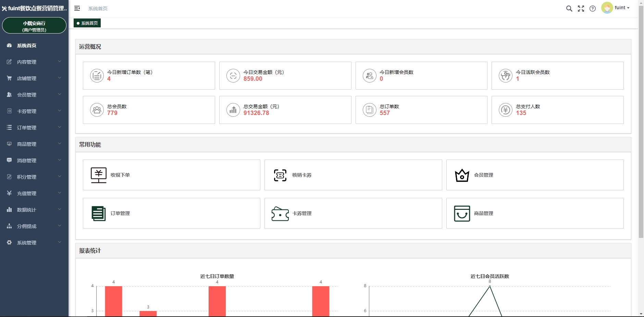Expand the 店铺管理 sidebar menu
Screen dimensions: 644x317
coord(34,78)
